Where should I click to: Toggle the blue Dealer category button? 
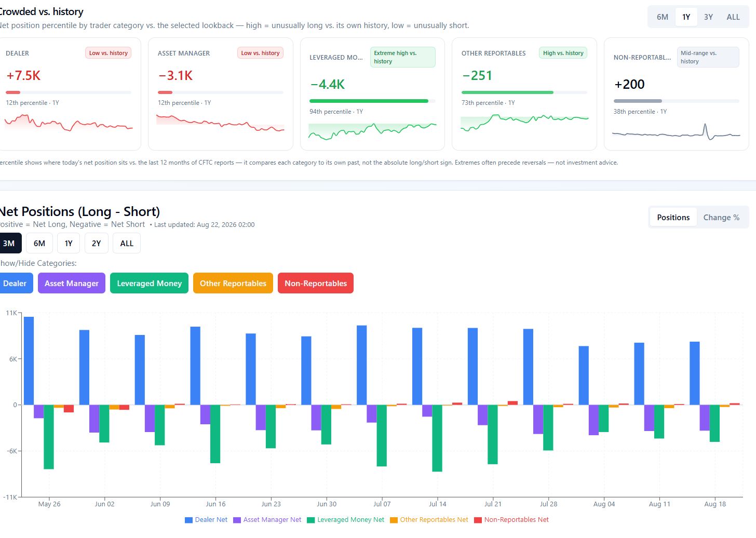tap(15, 283)
